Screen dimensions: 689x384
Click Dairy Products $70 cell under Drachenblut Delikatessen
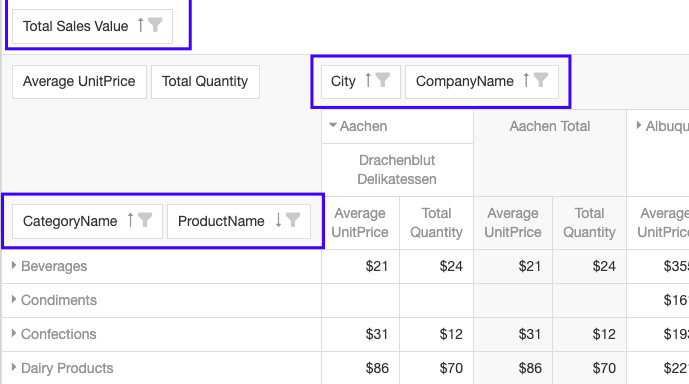pos(436,368)
